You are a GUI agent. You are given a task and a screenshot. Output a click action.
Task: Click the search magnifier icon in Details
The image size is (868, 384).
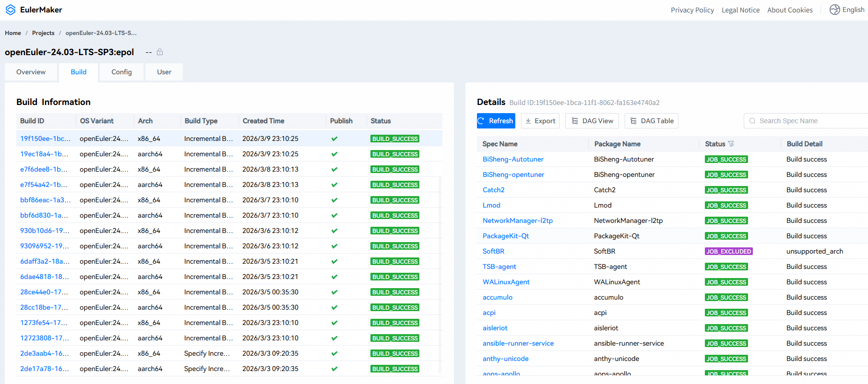point(752,121)
